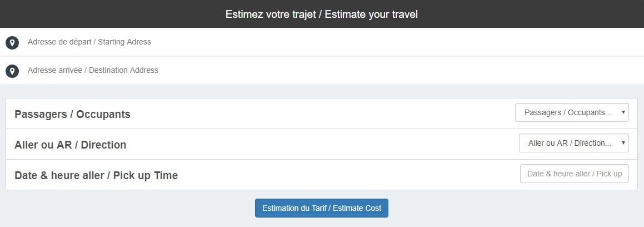Click the destination address map pin icon
The width and height of the screenshot is (644, 227).
click(12, 71)
